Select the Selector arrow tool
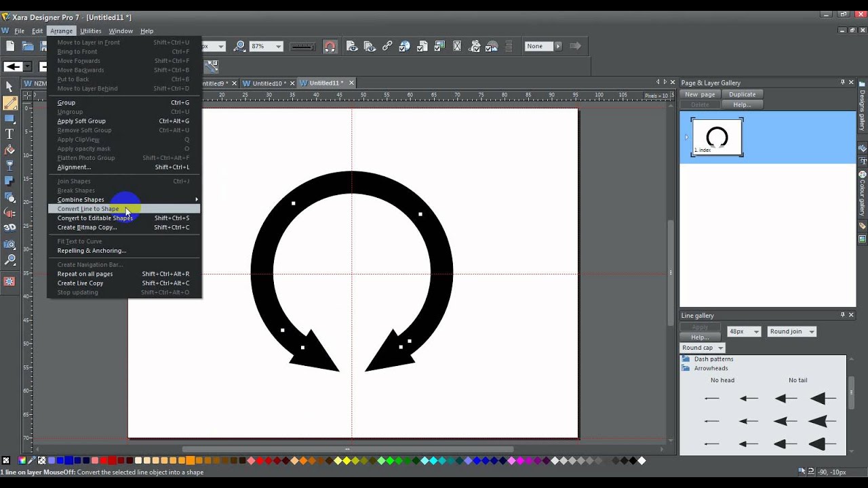Screen dimensions: 868x488 (x=9, y=87)
